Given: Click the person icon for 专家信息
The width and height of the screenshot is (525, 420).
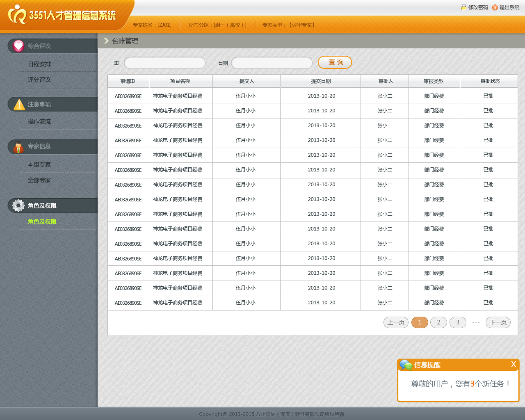Looking at the screenshot, I should pyautogui.click(x=18, y=146).
